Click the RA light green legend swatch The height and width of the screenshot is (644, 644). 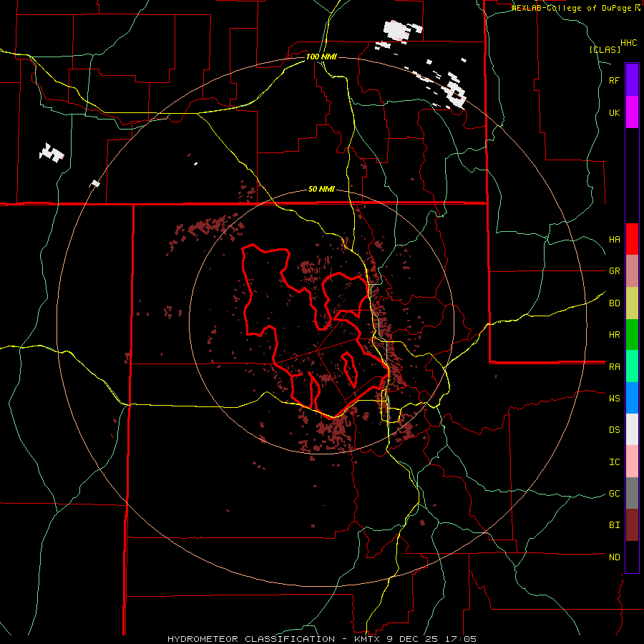pyautogui.click(x=632, y=366)
